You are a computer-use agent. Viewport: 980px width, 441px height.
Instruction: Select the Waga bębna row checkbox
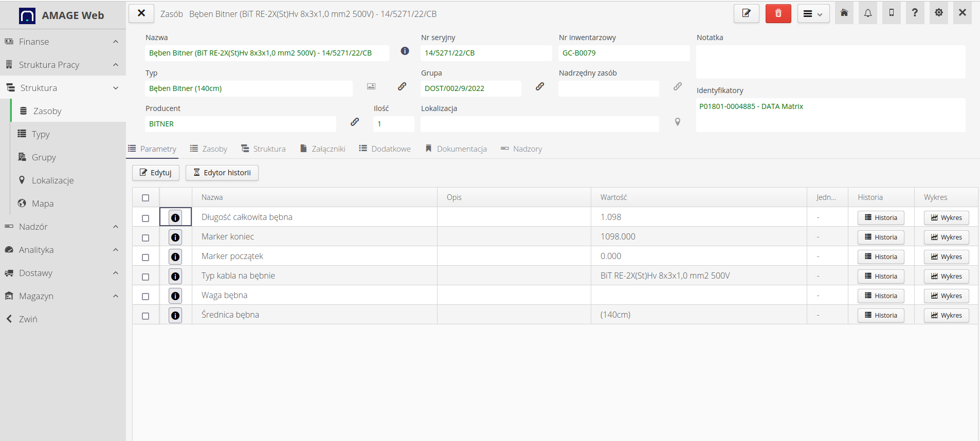146,297
